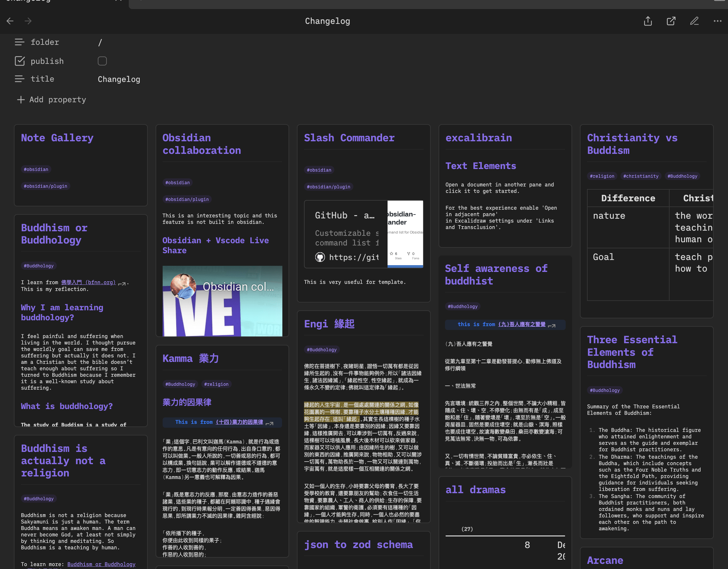This screenshot has width=728, height=569.
Task: Click the Obsidian col... video thumbnail
Action: (222, 301)
